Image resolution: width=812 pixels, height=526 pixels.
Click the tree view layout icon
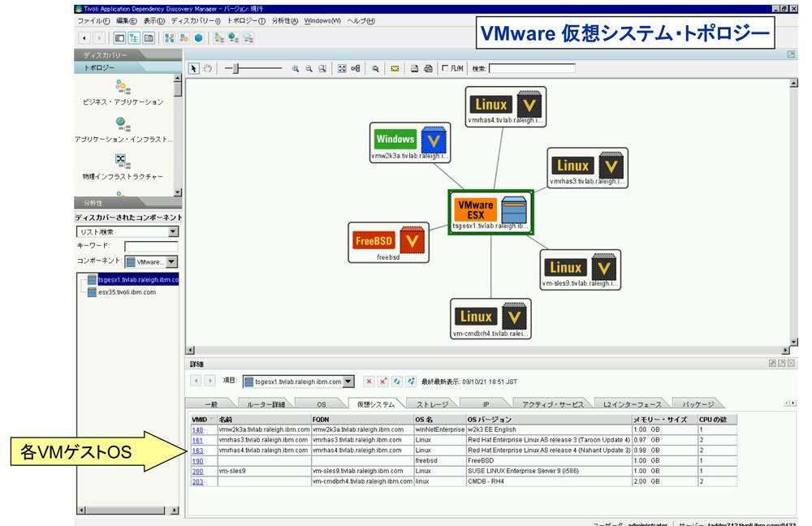[134, 38]
